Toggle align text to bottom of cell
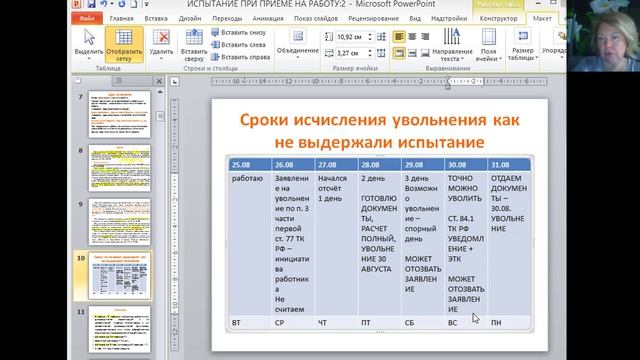Image resolution: width=640 pixels, height=360 pixels. tap(425, 53)
